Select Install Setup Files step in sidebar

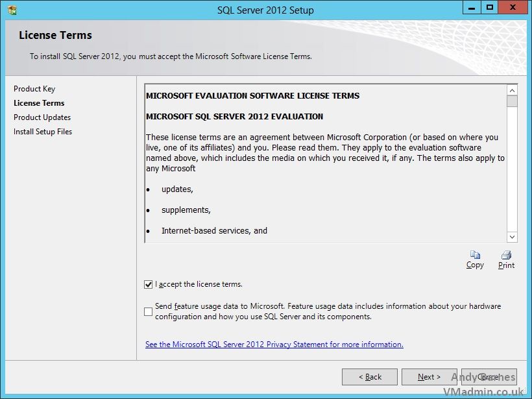pyautogui.click(x=43, y=132)
